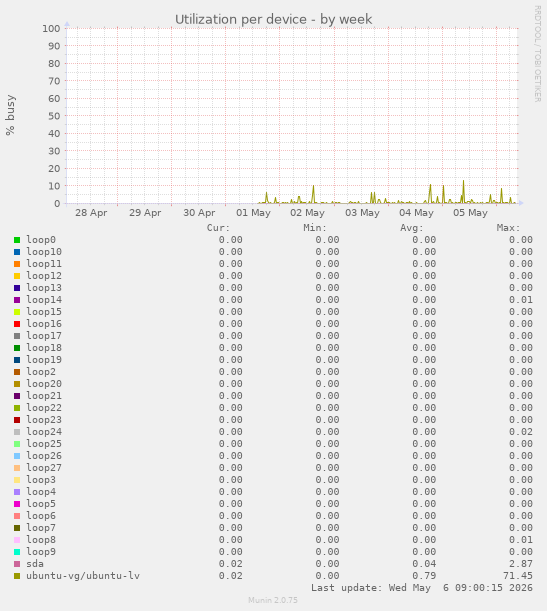
Task: Click the loop2 legend label
Action: click(x=41, y=372)
